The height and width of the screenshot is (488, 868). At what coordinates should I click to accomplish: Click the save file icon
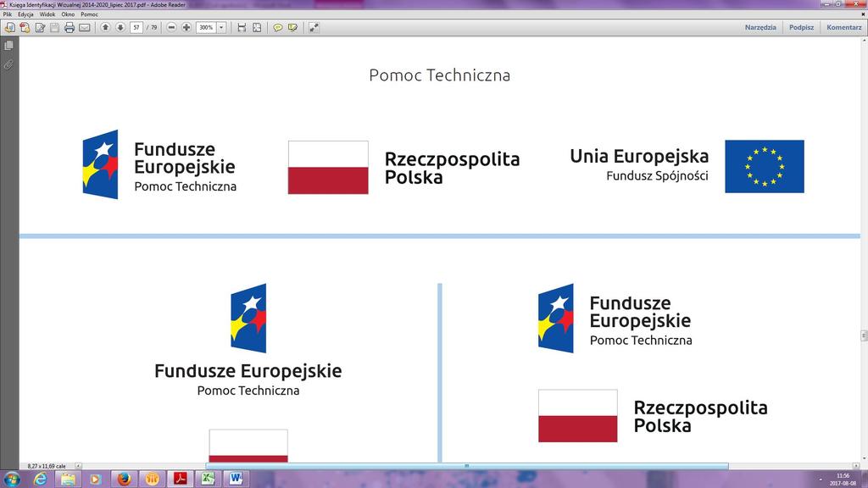[54, 27]
